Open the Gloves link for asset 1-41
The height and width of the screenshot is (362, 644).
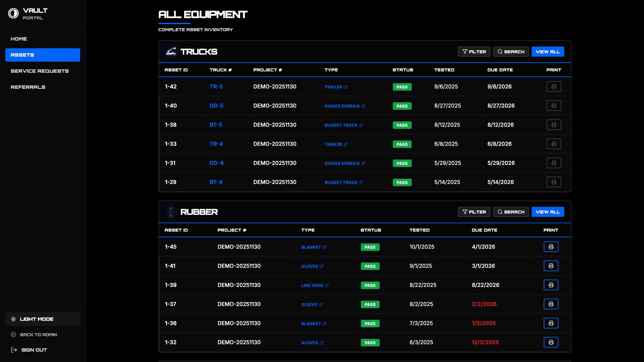312,266
